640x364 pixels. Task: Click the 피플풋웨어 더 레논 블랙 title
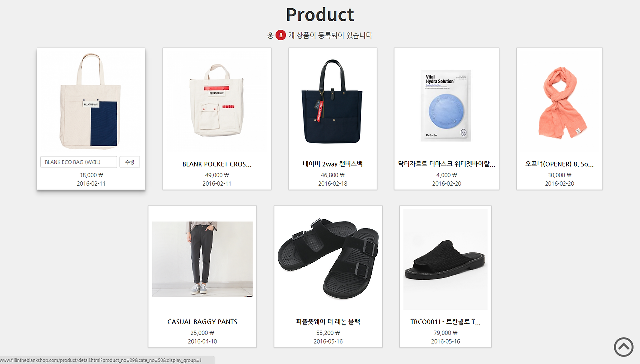pos(328,322)
